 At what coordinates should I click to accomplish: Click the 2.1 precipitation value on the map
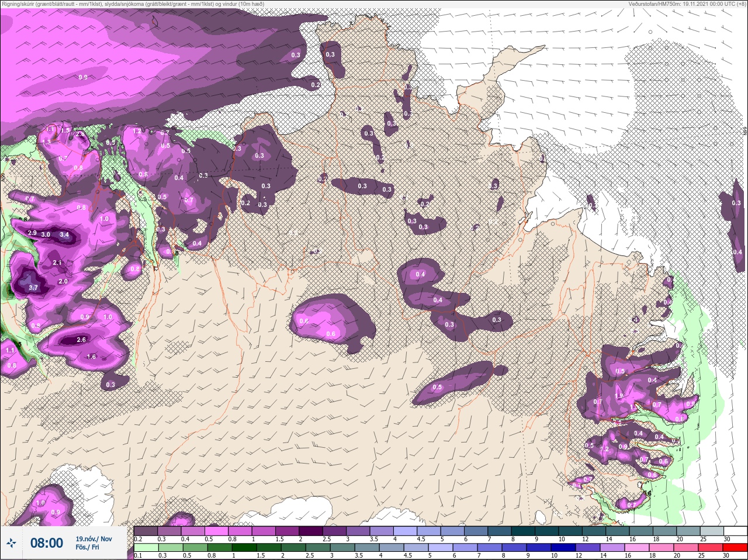pos(57,263)
